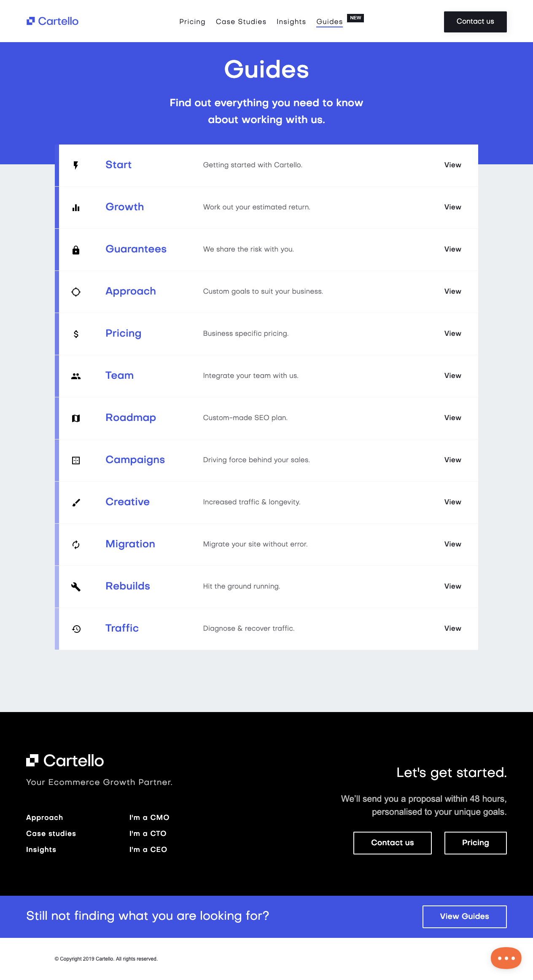533x980 pixels.
Task: Click the wrench Rebuilds icon
Action: pos(76,586)
